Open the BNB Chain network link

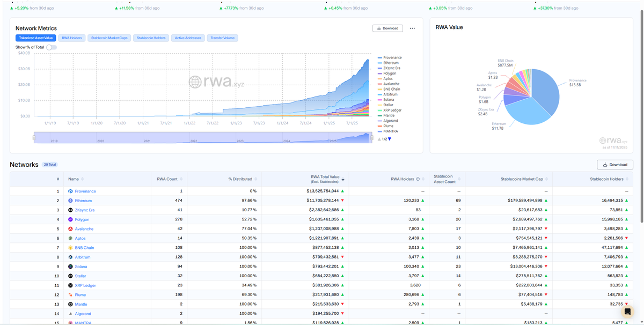84,248
